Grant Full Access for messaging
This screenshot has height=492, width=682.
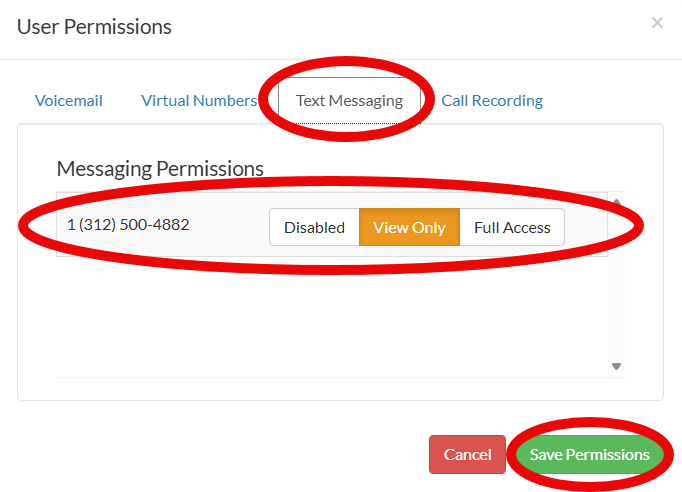click(512, 227)
